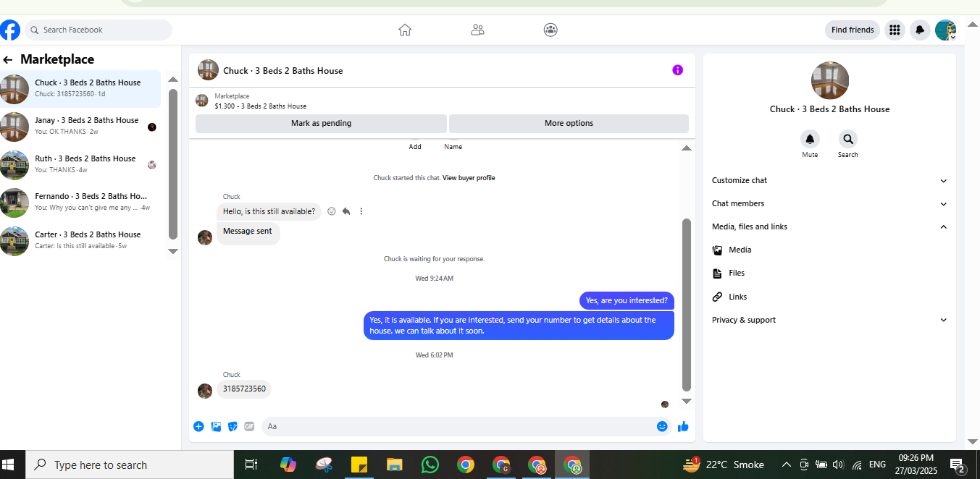Click the chat scroll up arrow
Screen dimensions: 980x479
[687, 148]
